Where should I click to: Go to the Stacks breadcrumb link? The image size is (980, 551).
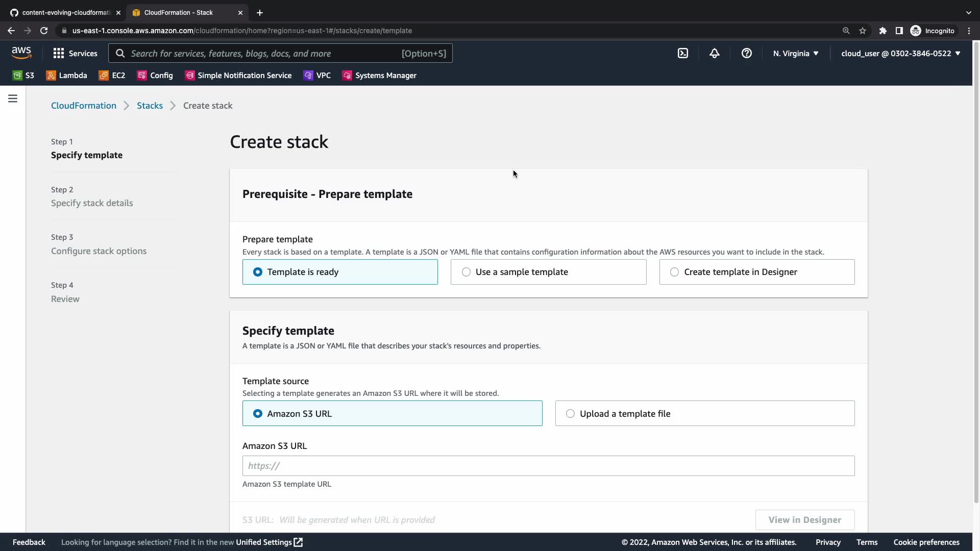[150, 106]
